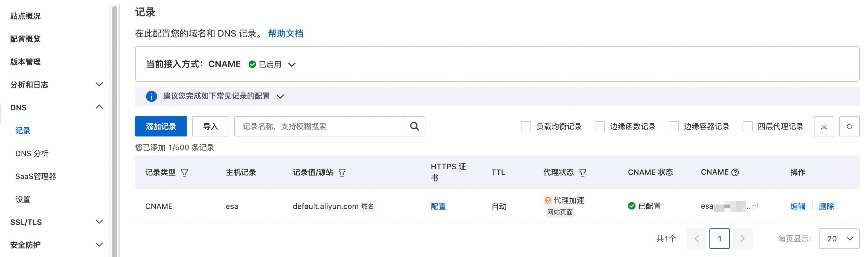This screenshot has height=257, width=868.
Task: Open DNS 分析 in the sidebar
Action: point(32,153)
